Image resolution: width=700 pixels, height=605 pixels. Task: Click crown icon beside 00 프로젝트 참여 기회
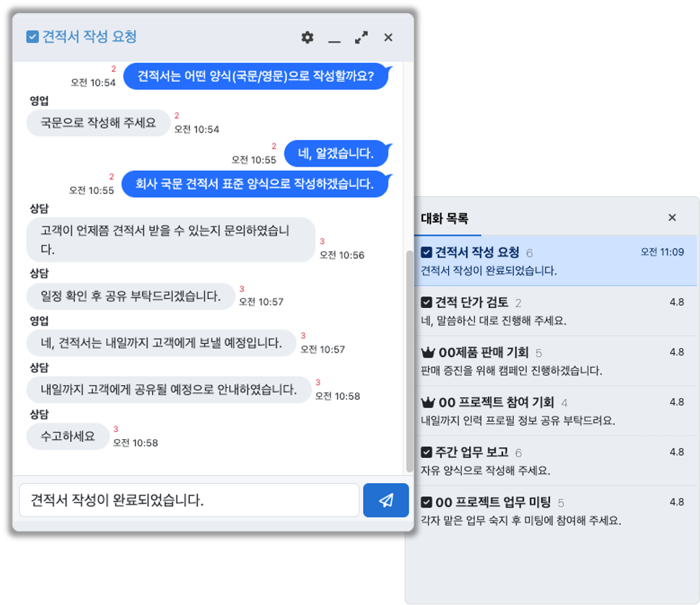tap(428, 402)
